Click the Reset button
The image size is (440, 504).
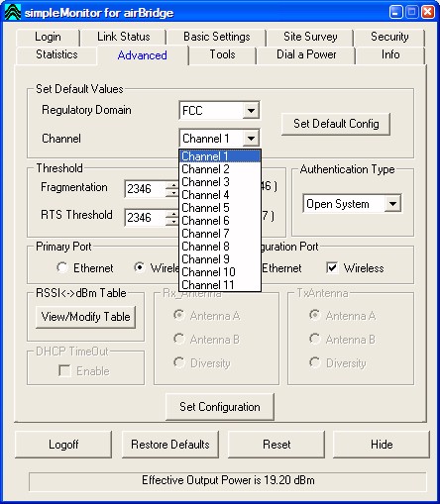[x=276, y=445]
